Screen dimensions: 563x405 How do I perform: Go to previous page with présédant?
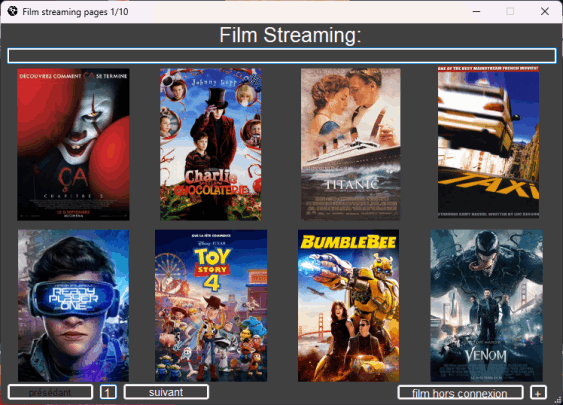(50, 392)
